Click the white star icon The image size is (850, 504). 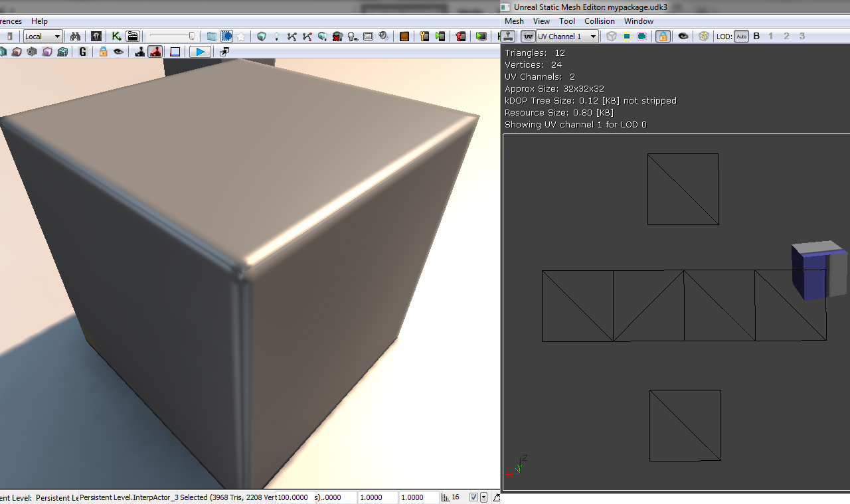[241, 37]
